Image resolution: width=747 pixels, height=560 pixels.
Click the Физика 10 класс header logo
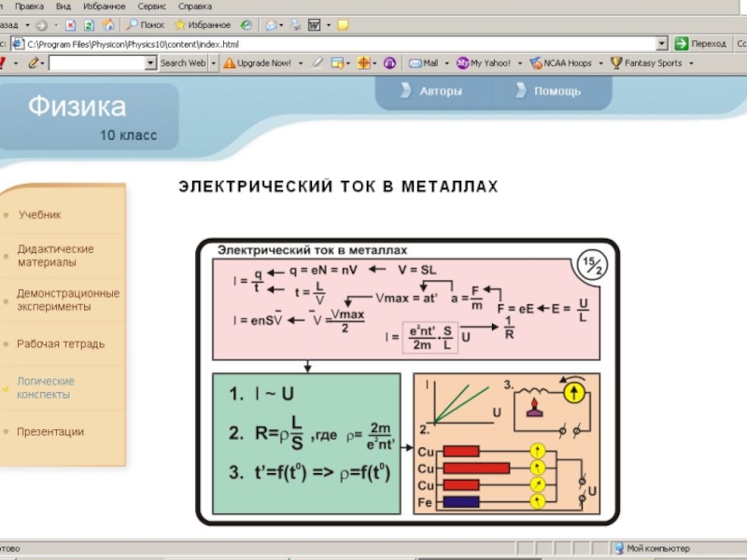(x=88, y=117)
